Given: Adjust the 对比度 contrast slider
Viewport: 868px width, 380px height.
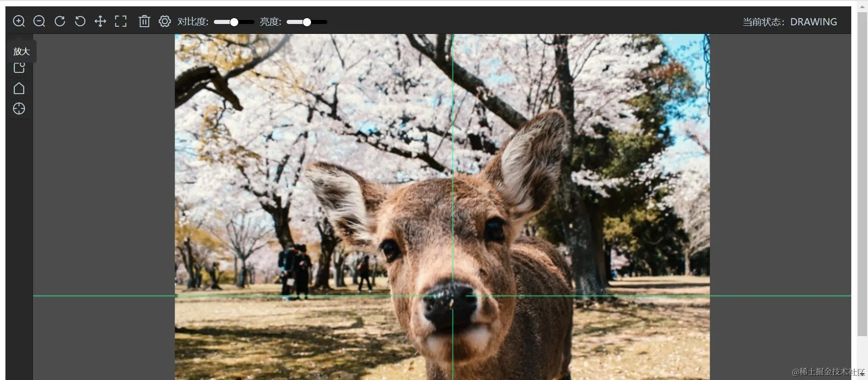Looking at the screenshot, I should (234, 22).
